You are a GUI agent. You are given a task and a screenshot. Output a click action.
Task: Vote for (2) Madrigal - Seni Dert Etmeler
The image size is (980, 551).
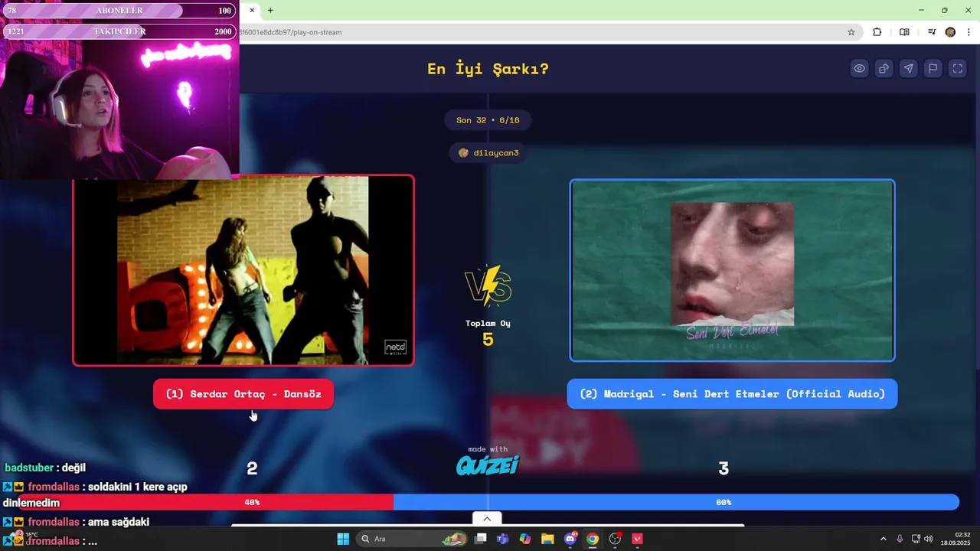pos(732,394)
